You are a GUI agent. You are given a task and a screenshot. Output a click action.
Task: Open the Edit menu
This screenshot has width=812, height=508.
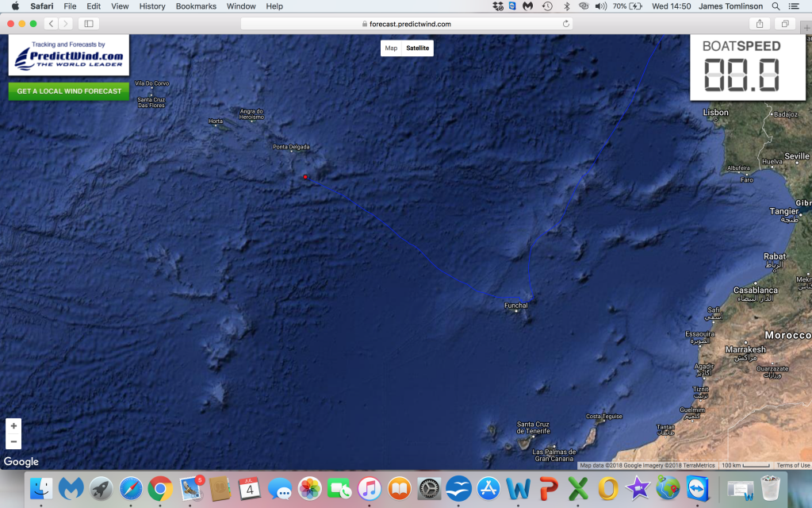point(94,6)
